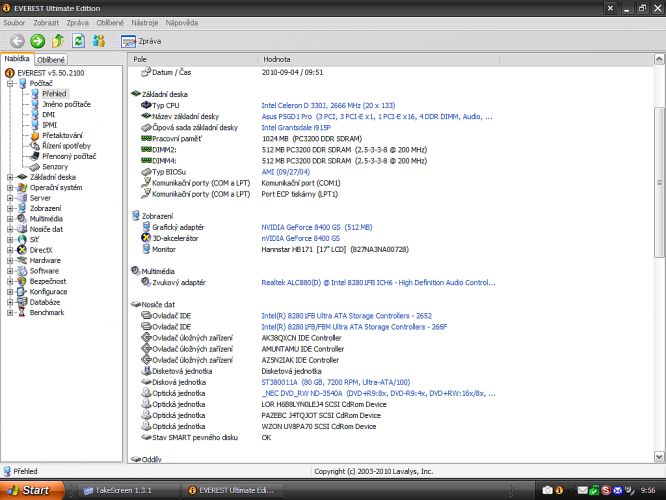
Task: Click the Přetaktování icon in tree
Action: coord(35,136)
